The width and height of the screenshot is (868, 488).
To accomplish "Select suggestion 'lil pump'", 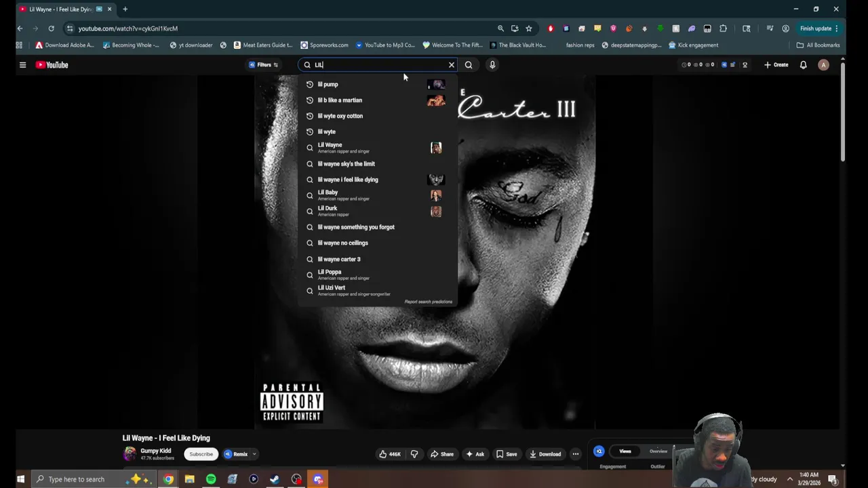I will [x=377, y=84].
